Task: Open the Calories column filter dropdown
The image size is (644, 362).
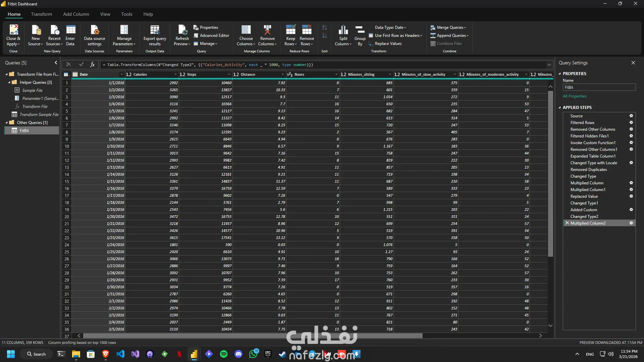Action: [175, 74]
